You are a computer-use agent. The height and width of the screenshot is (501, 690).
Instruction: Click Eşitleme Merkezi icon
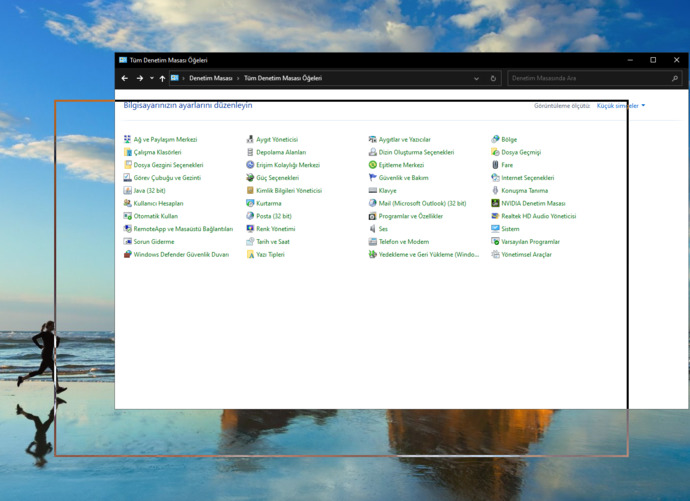[372, 165]
